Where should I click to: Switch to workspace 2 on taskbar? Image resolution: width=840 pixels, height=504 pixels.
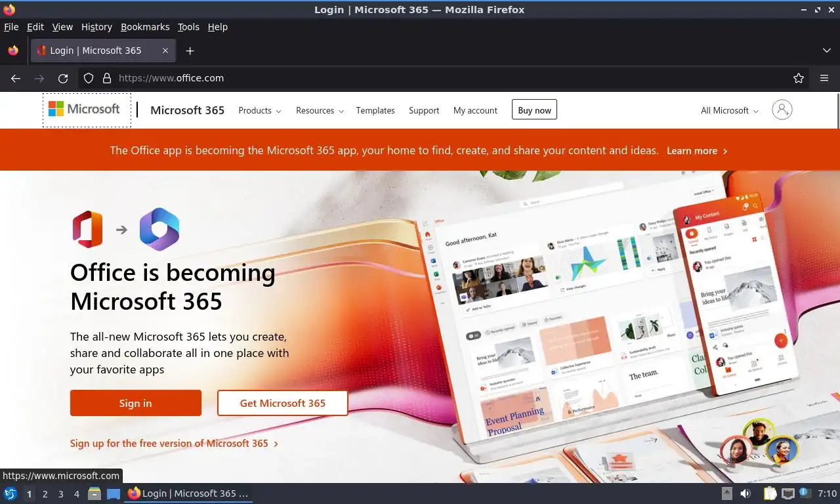[x=45, y=494]
